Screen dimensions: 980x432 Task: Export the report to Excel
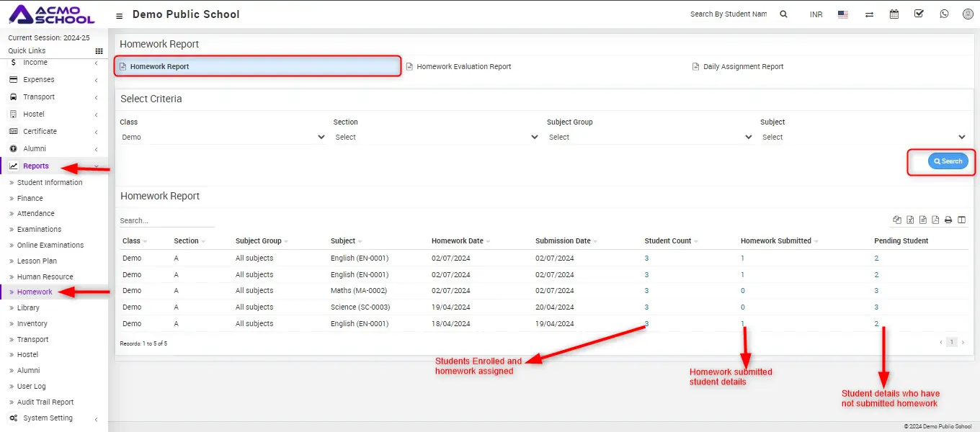click(x=910, y=220)
